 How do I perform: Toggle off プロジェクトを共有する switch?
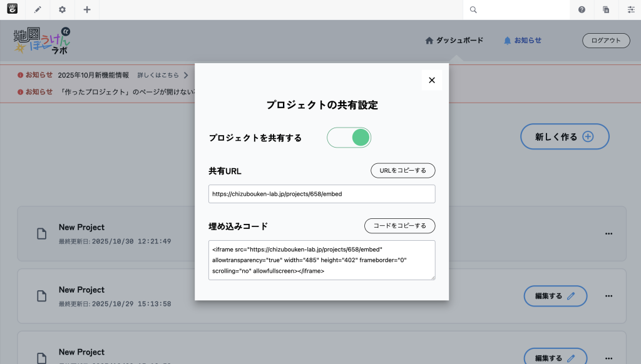349,138
